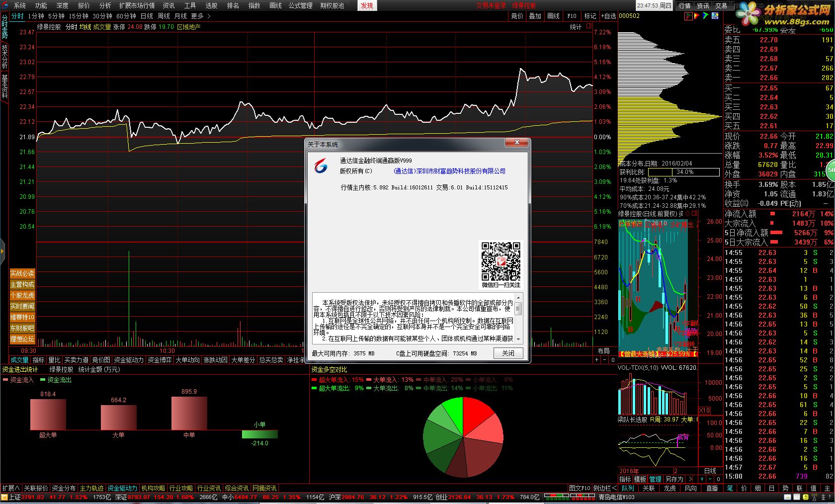Screen dimensions: 835x504
Task: Click the red-boxed bars chart icon near 000502
Action: coord(688,16)
